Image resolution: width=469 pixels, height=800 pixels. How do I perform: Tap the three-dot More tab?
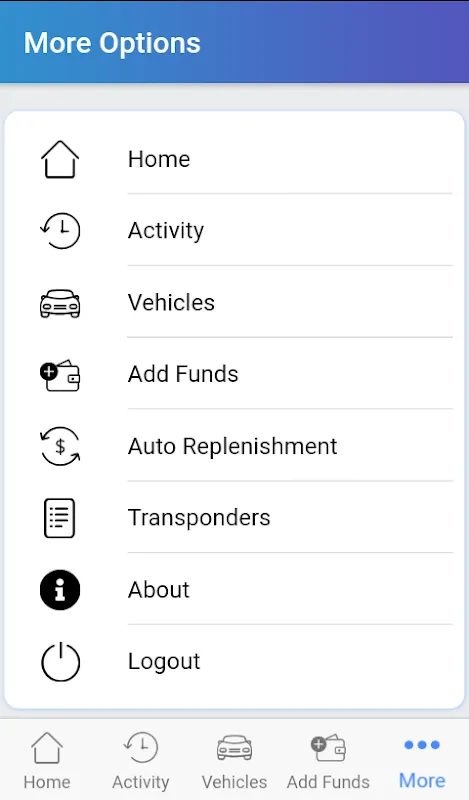422,760
